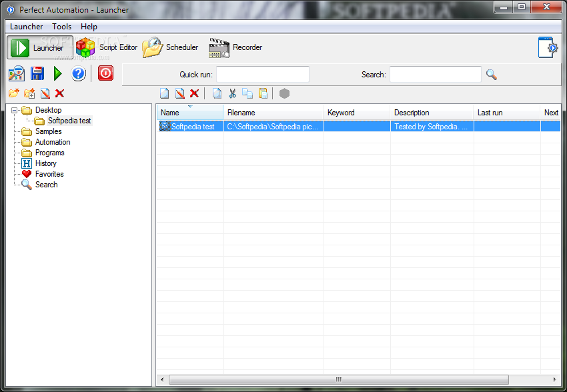The width and height of the screenshot is (567, 392).
Task: Select the Samples folder
Action: click(x=48, y=131)
